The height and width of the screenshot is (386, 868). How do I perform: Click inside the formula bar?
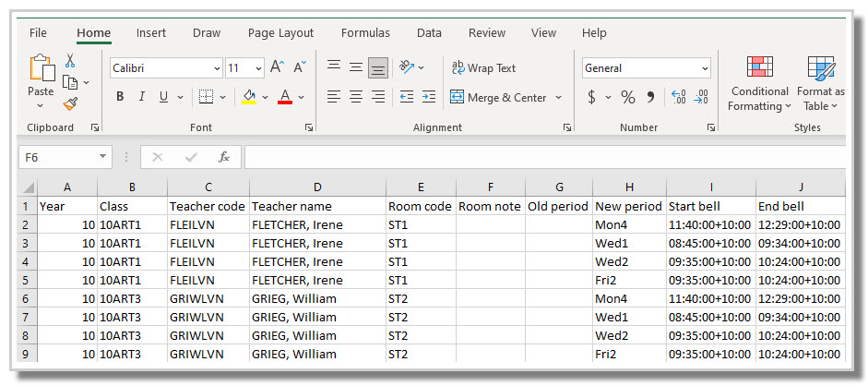(545, 157)
